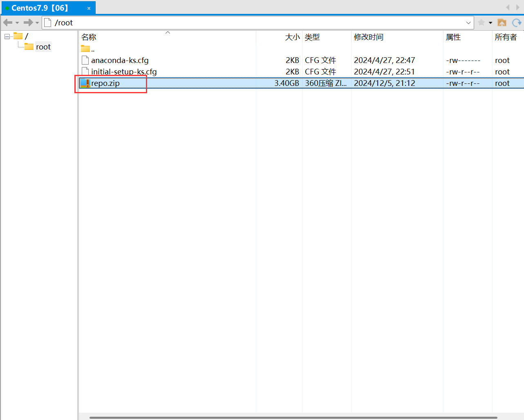Close the Centos7.9【06】 tab

tap(89, 8)
